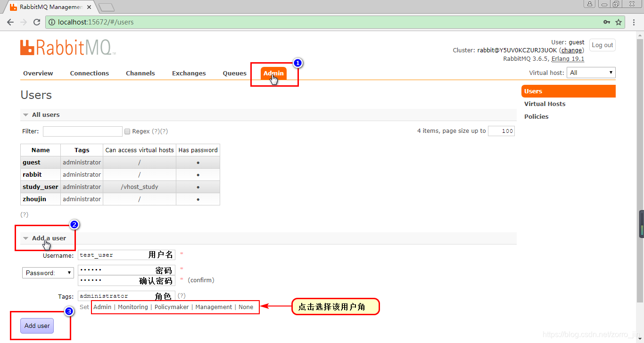The image size is (644, 343).
Task: Click the Erlang 19.1 version text
Action: click(568, 59)
